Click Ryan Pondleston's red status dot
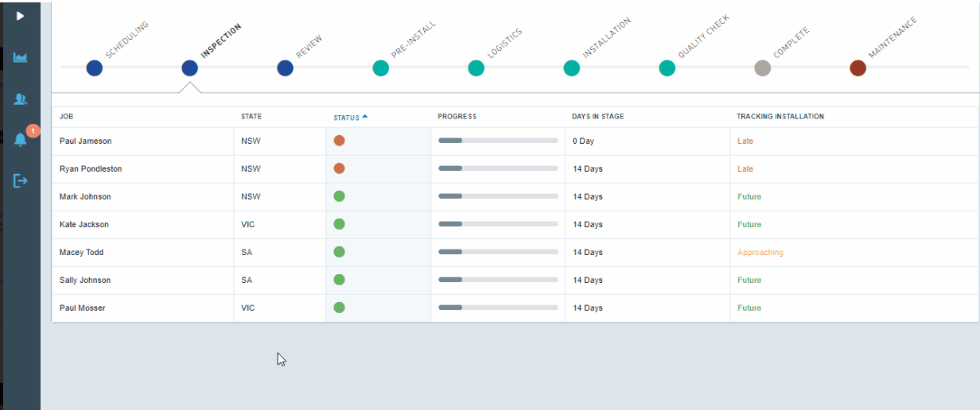The height and width of the screenshot is (410, 980). click(x=339, y=168)
